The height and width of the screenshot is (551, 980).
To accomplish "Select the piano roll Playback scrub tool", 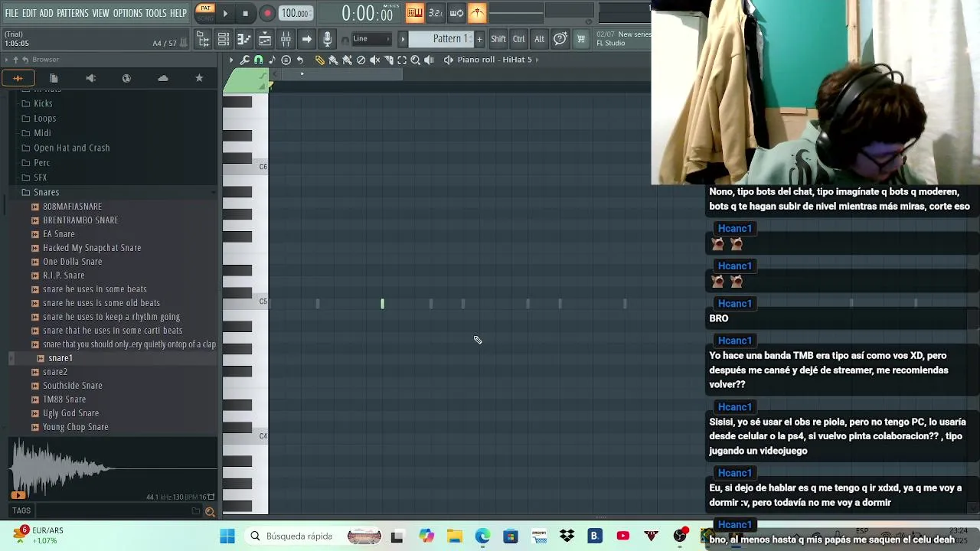I will [430, 60].
